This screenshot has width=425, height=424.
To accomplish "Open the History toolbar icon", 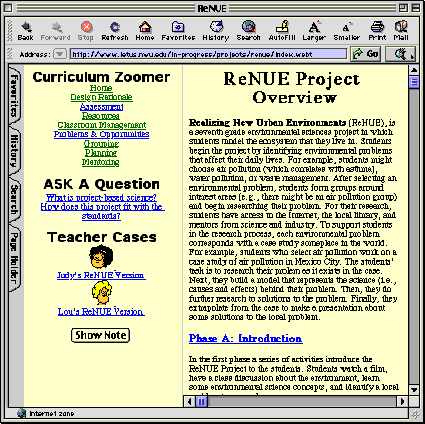I will (x=216, y=27).
